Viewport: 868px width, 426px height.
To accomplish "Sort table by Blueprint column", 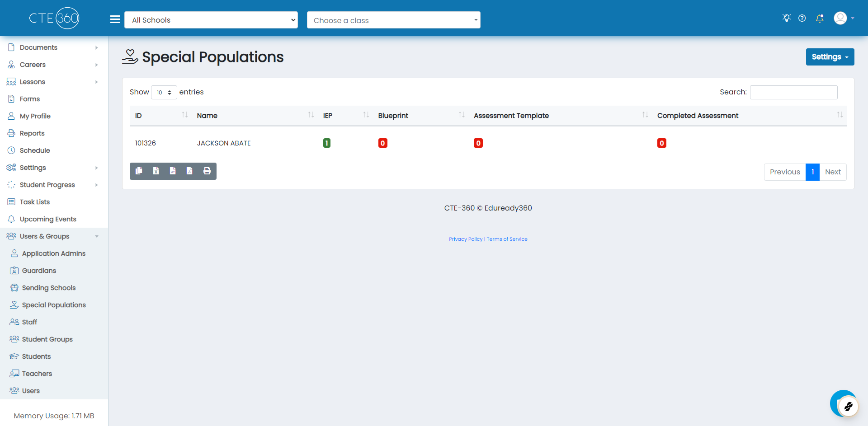I will [x=420, y=116].
